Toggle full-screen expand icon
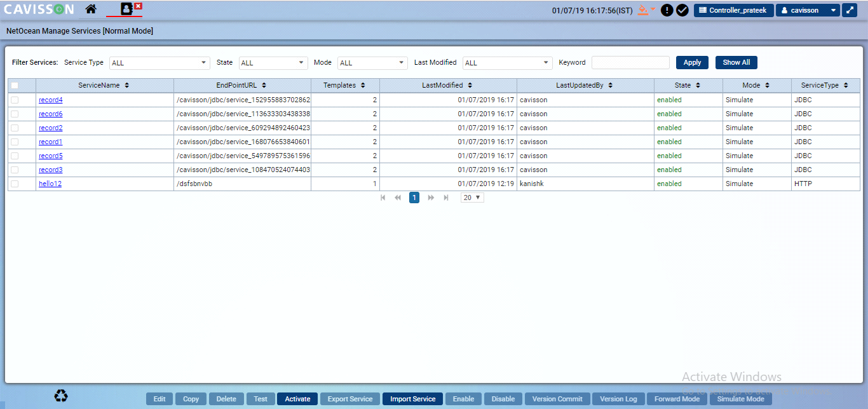This screenshot has height=409, width=868. coord(850,10)
